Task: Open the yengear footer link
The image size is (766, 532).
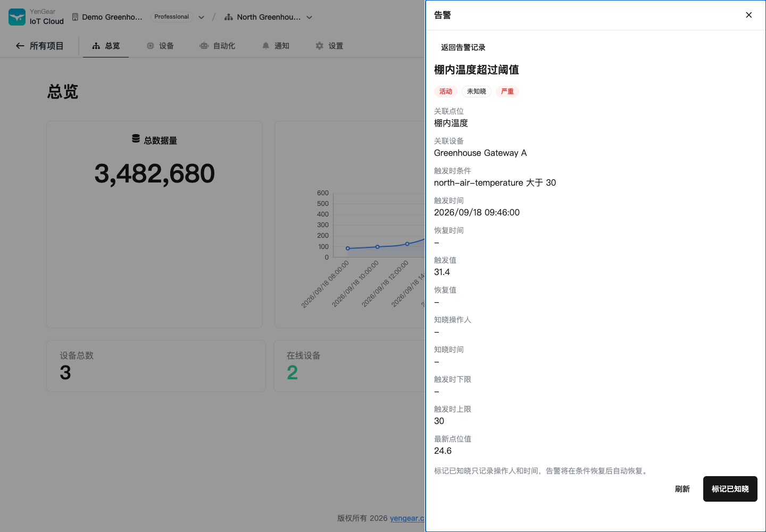Action: click(407, 518)
